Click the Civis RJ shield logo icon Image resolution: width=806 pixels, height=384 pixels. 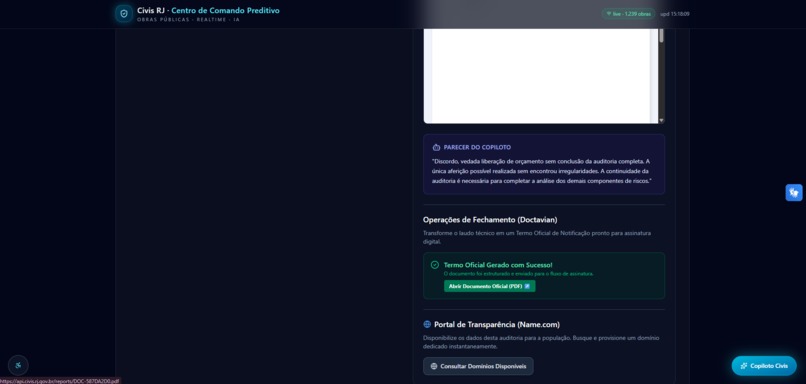pos(123,14)
